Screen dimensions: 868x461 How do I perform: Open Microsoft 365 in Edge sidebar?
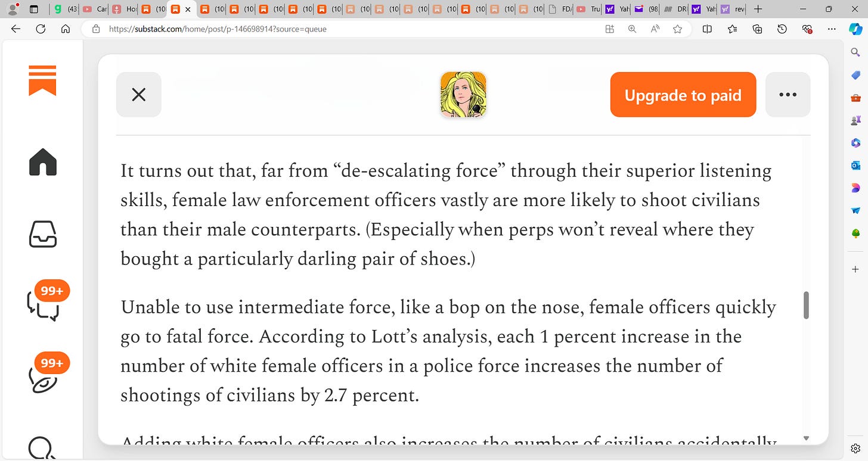pyautogui.click(x=855, y=142)
